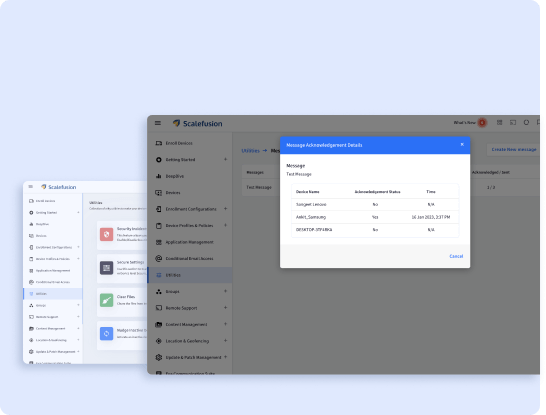Open Clear Files card title in back window
546x415 pixels.
126,297
